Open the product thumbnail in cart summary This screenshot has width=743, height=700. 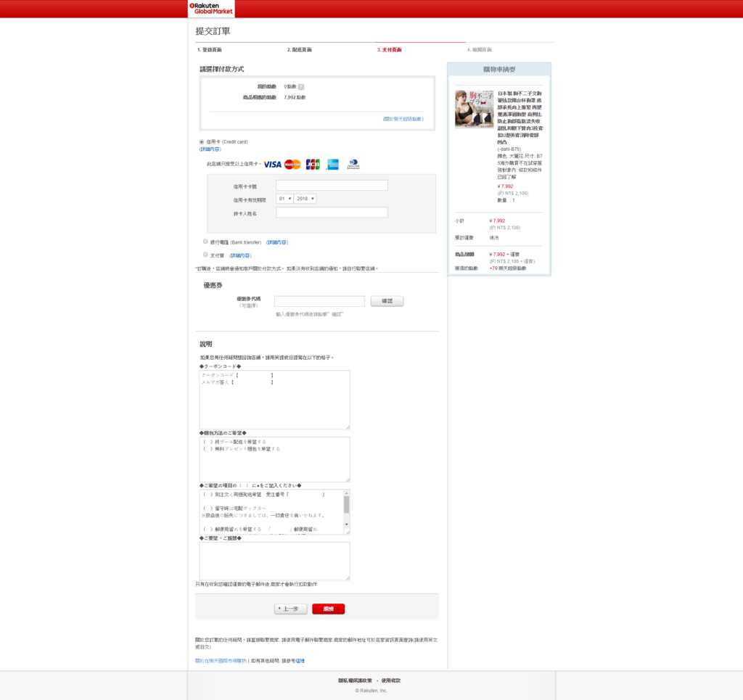(x=474, y=110)
